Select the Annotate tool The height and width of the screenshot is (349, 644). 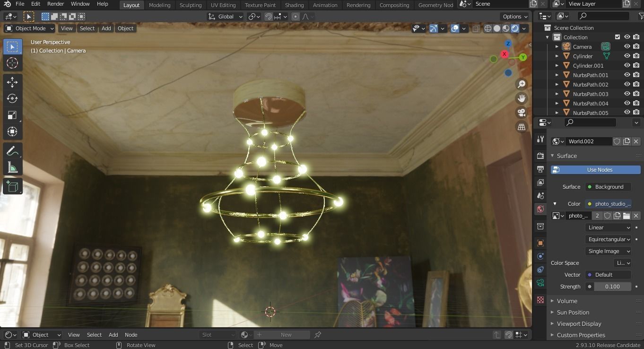[x=12, y=151]
